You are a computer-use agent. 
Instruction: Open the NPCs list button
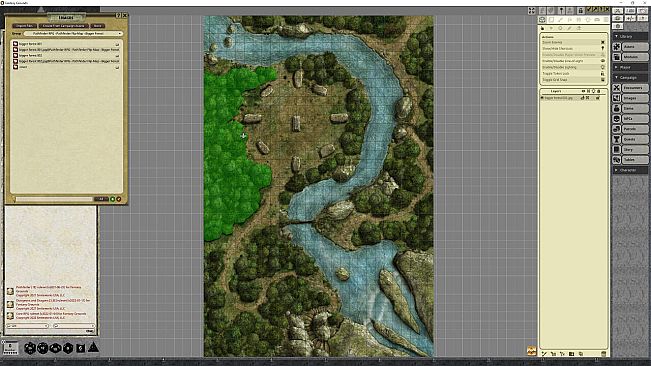pos(635,119)
